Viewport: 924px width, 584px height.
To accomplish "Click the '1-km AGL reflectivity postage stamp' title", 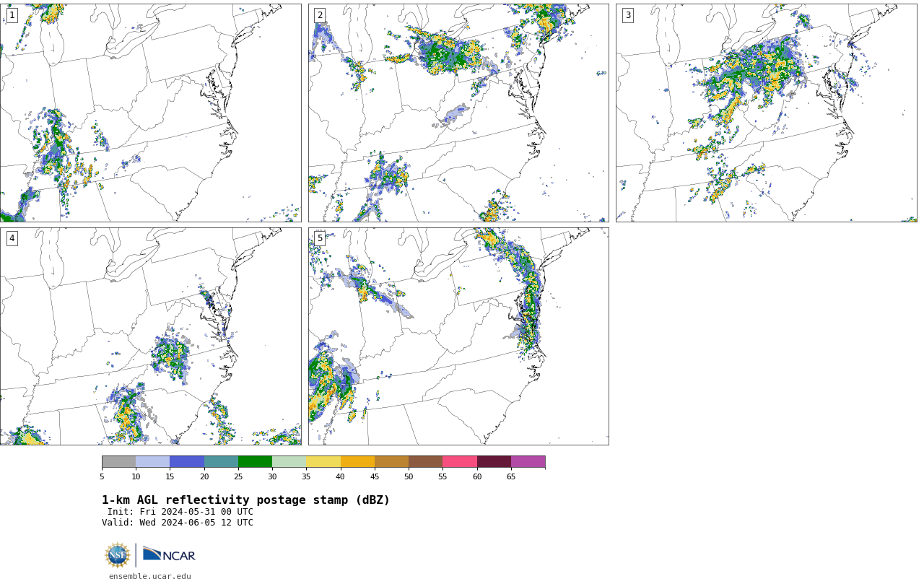I will click(x=245, y=500).
